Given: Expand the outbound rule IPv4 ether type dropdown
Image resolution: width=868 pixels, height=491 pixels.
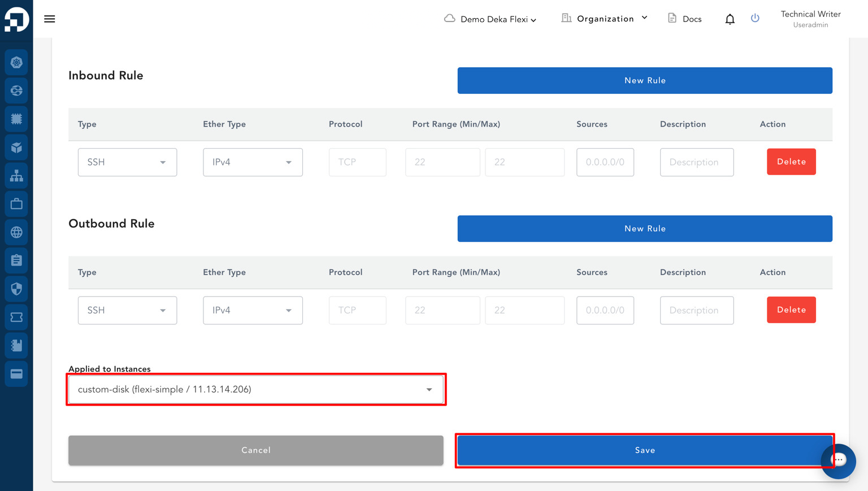Looking at the screenshot, I should click(x=253, y=310).
